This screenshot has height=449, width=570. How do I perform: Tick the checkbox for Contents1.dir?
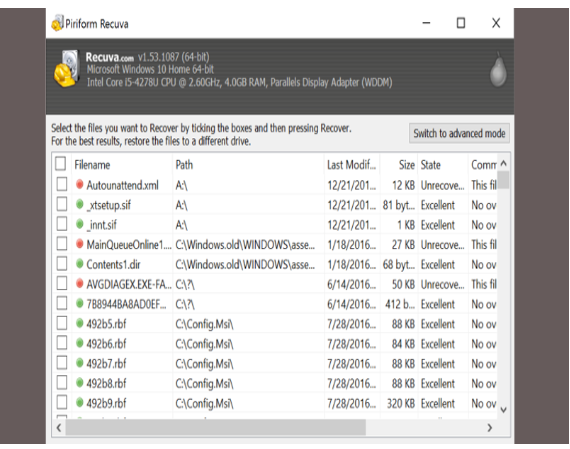(x=62, y=264)
